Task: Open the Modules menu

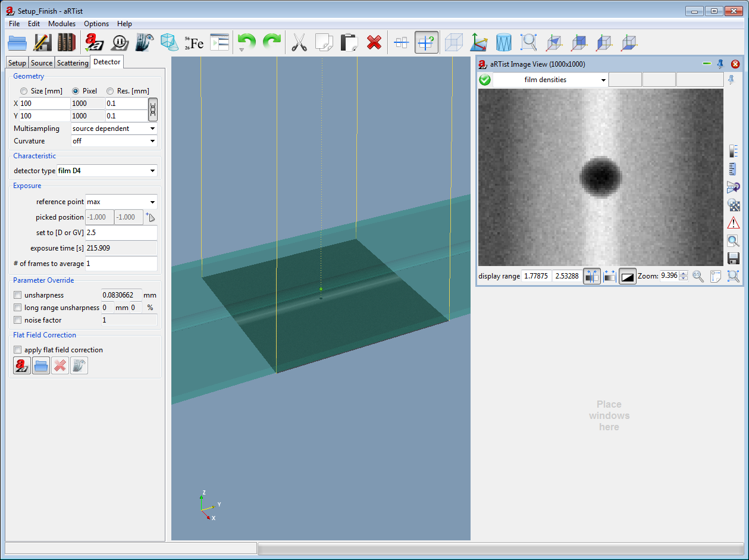Action: pos(62,24)
